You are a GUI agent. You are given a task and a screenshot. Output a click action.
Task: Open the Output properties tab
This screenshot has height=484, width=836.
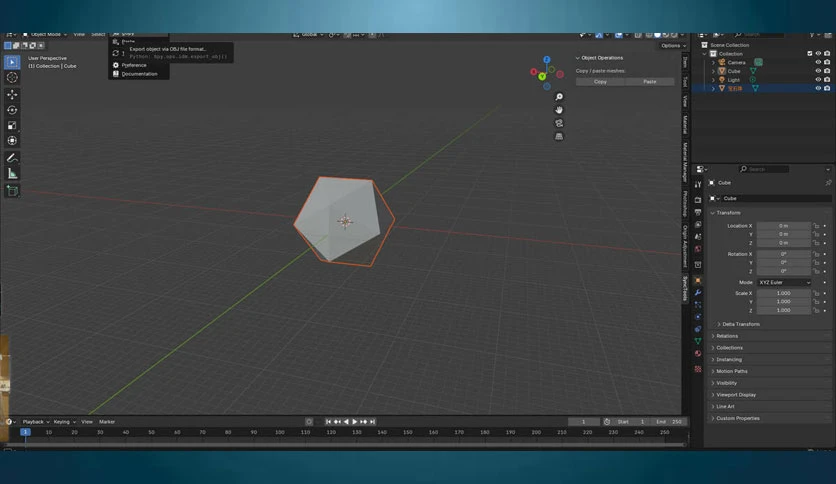tap(698, 212)
